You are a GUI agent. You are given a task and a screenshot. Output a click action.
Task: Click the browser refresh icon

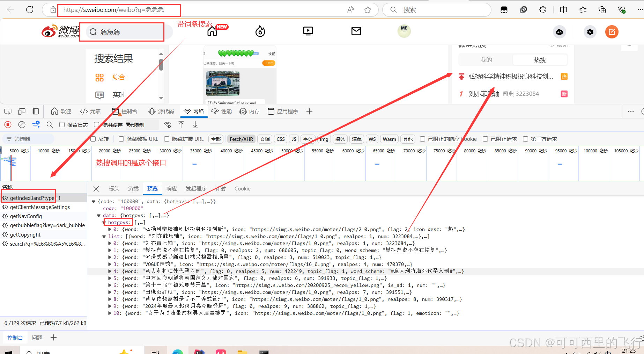click(x=30, y=10)
